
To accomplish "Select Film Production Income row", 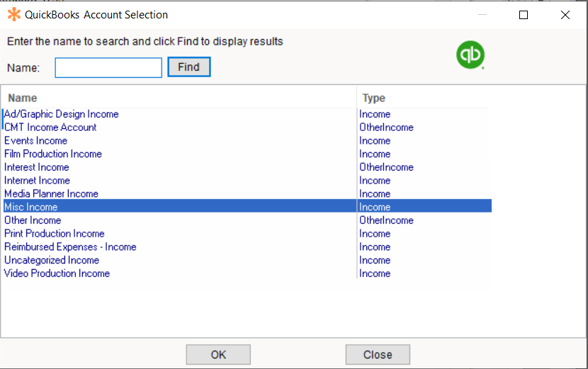I will (53, 154).
